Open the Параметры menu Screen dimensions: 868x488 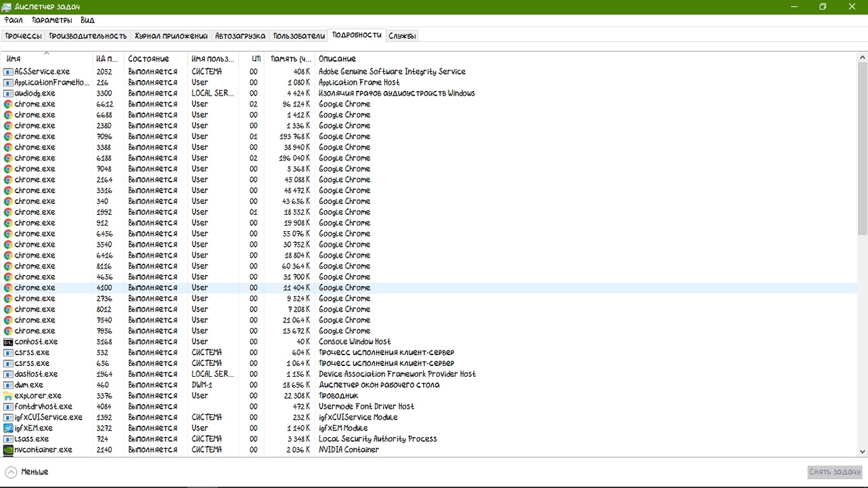52,20
